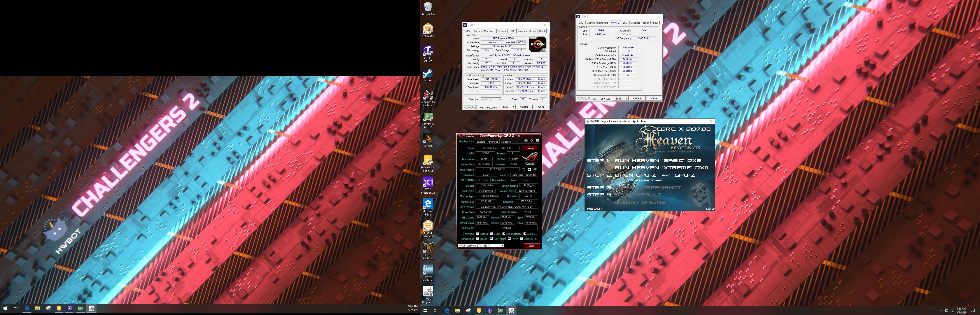This screenshot has height=315, width=980.
Task: Click the GPU Name field showing NVIDIA GeForce GTX 1080 Ti
Action: [497, 148]
